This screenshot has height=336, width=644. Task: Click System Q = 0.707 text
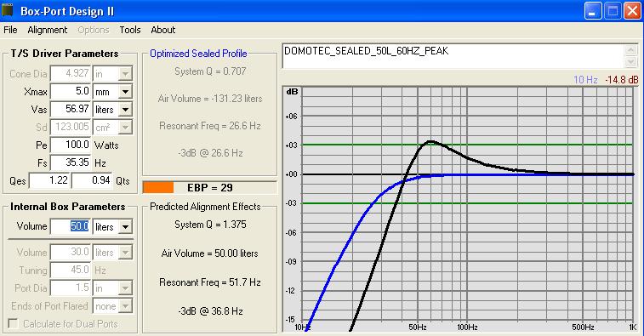tap(210, 71)
